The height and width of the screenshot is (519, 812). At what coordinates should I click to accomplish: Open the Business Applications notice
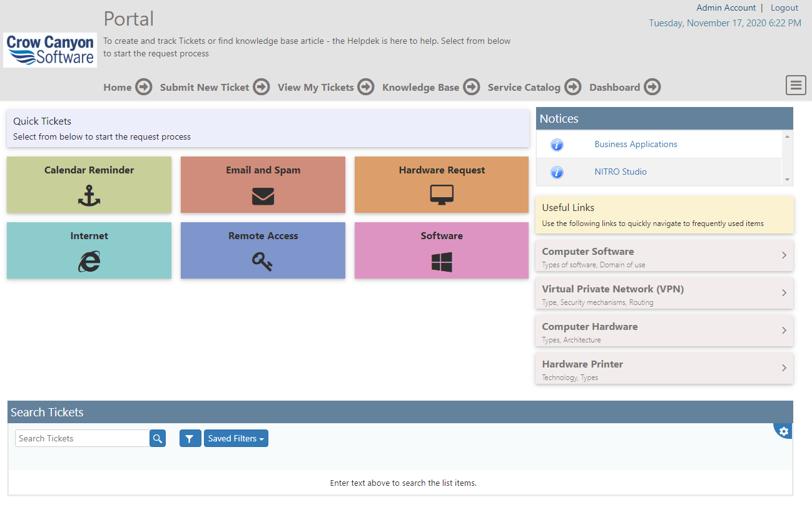[636, 144]
